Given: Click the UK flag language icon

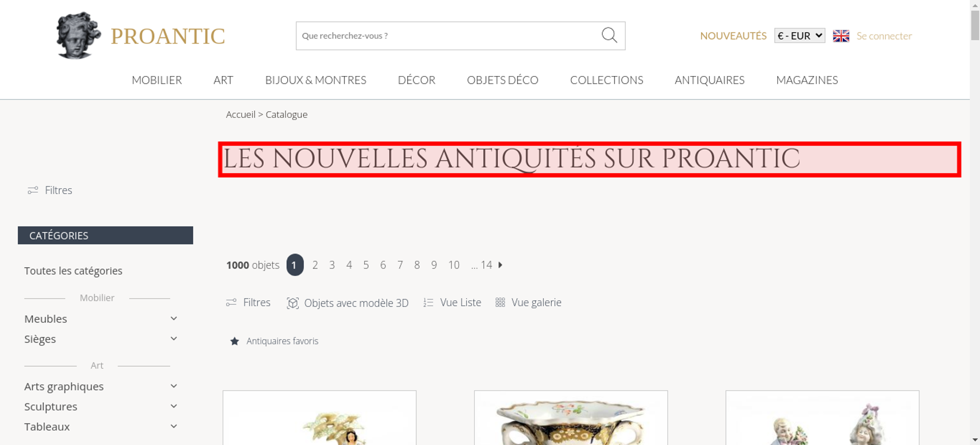Looking at the screenshot, I should [841, 36].
